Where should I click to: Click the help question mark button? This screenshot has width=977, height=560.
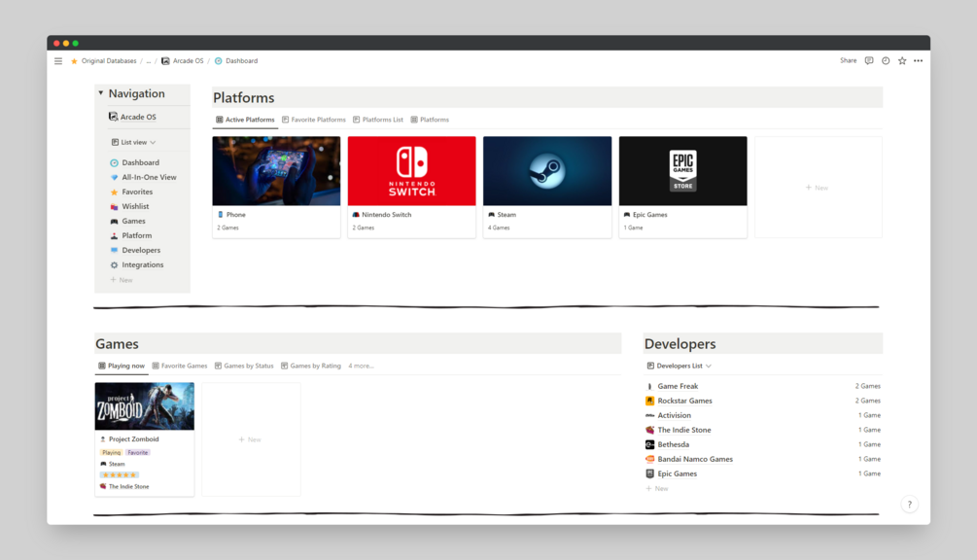pyautogui.click(x=909, y=505)
